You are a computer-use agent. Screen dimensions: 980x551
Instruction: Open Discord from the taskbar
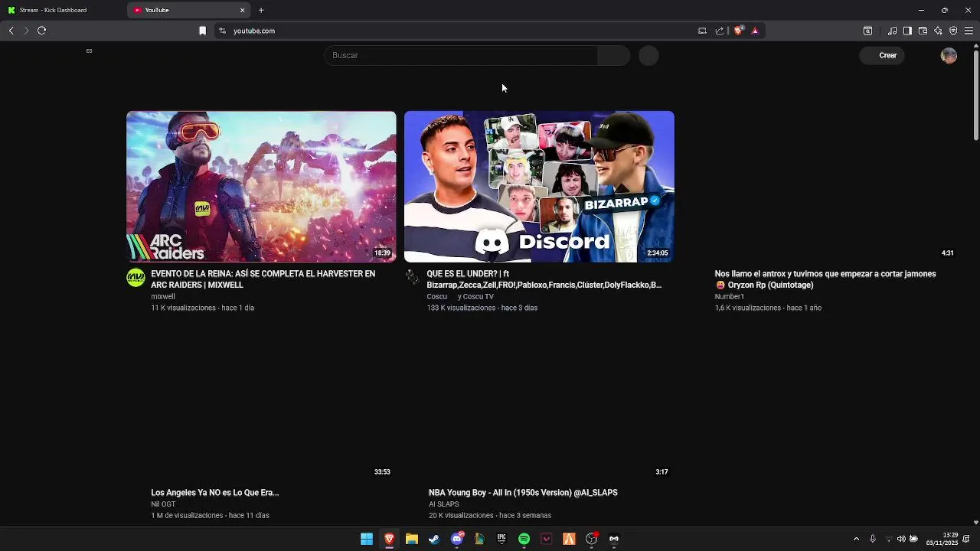pyautogui.click(x=457, y=539)
